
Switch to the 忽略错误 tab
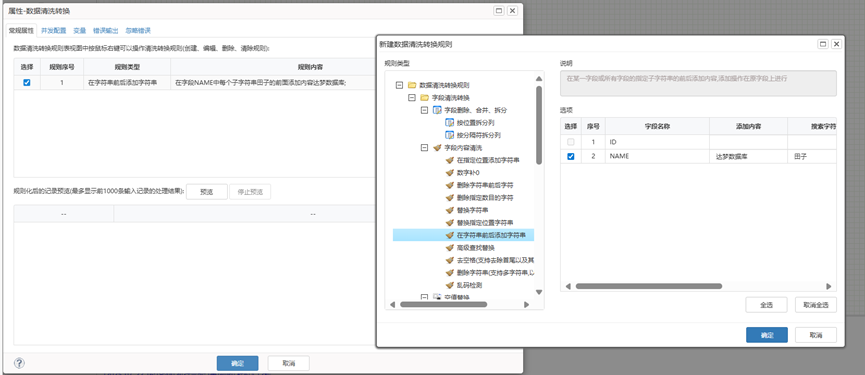138,31
